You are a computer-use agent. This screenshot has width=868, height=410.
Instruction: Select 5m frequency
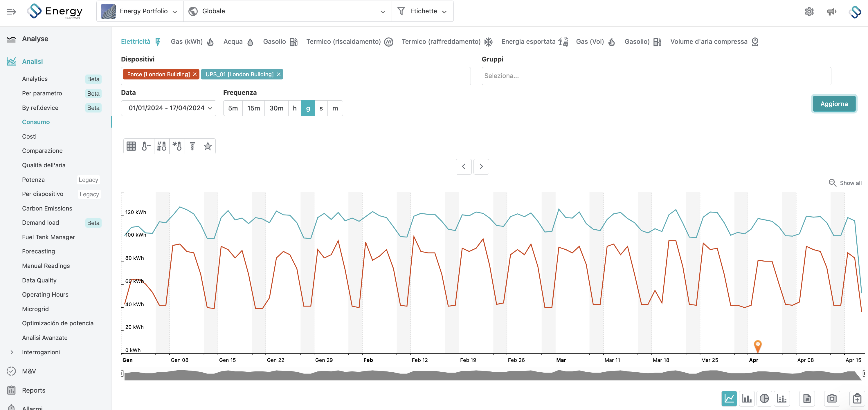pos(233,108)
